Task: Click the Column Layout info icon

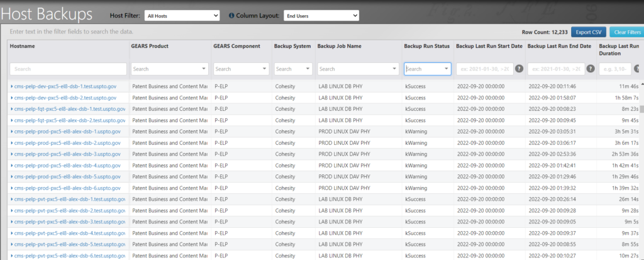Action: 231,14
